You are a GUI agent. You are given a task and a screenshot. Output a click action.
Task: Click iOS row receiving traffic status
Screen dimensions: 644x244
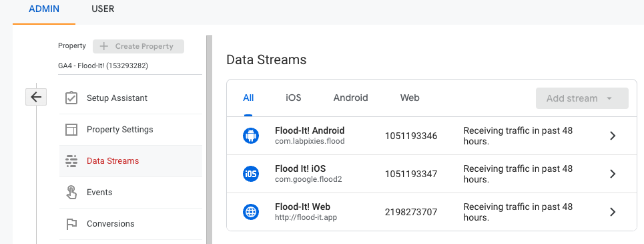518,174
